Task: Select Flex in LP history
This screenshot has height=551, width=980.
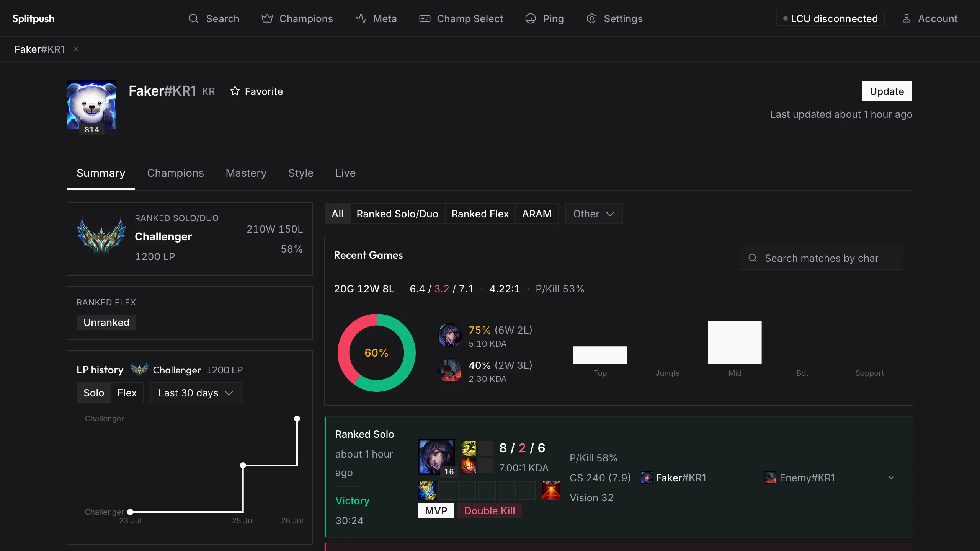Action: (x=127, y=393)
